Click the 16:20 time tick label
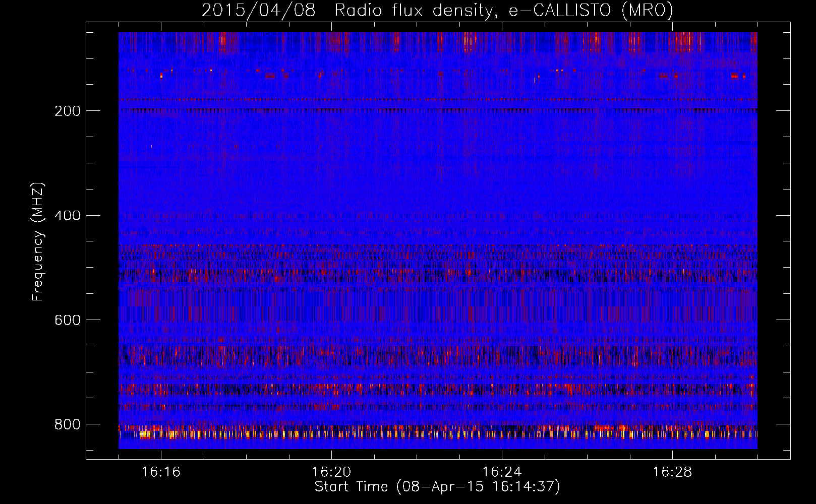816x504 pixels. pos(331,472)
